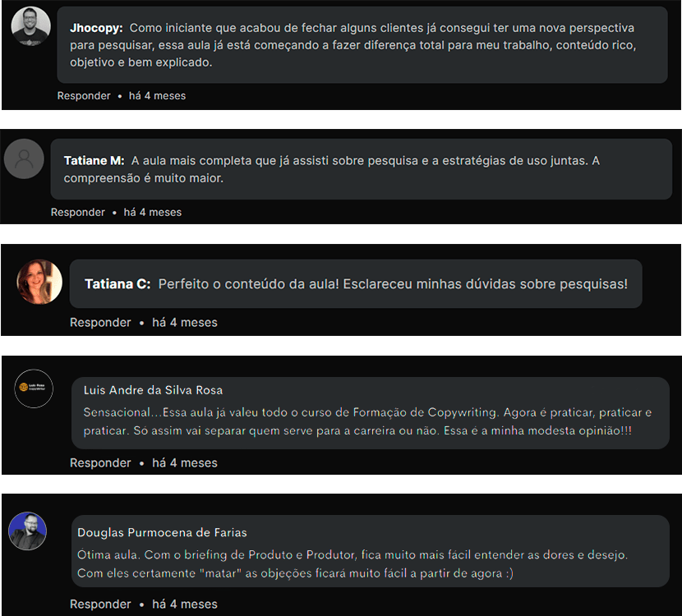Click the Tatiane M username
The width and height of the screenshot is (682, 616).
tap(94, 160)
